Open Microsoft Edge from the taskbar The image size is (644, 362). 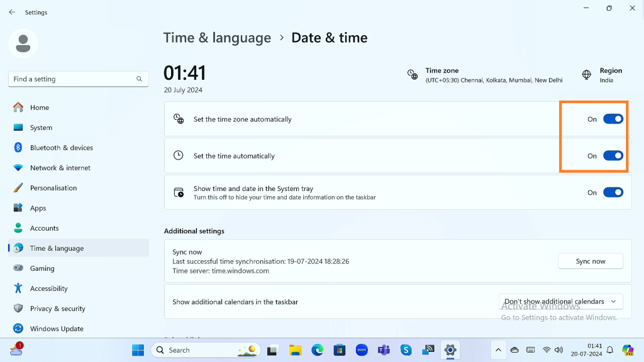point(317,350)
